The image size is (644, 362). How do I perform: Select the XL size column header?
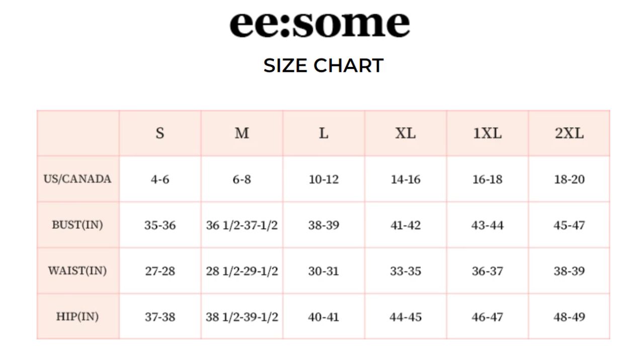pyautogui.click(x=406, y=133)
